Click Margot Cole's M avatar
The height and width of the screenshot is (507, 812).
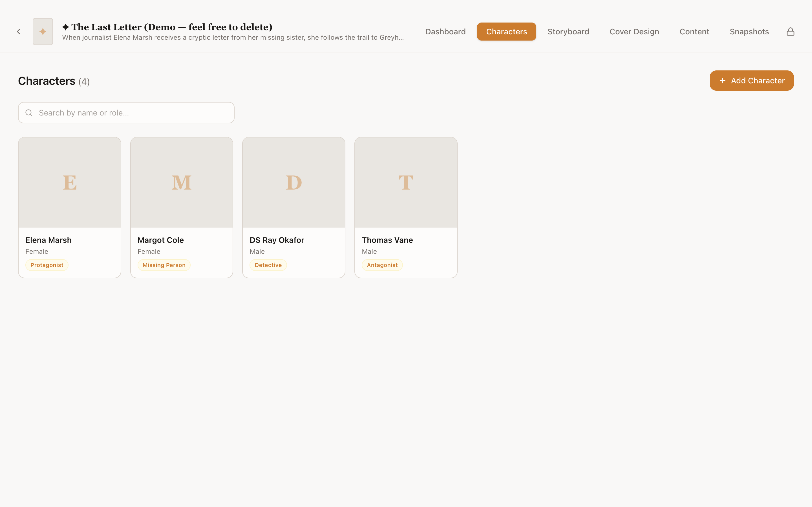[182, 182]
